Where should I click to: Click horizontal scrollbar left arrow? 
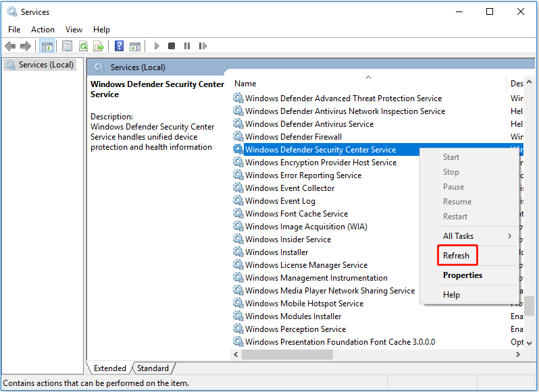(x=236, y=355)
